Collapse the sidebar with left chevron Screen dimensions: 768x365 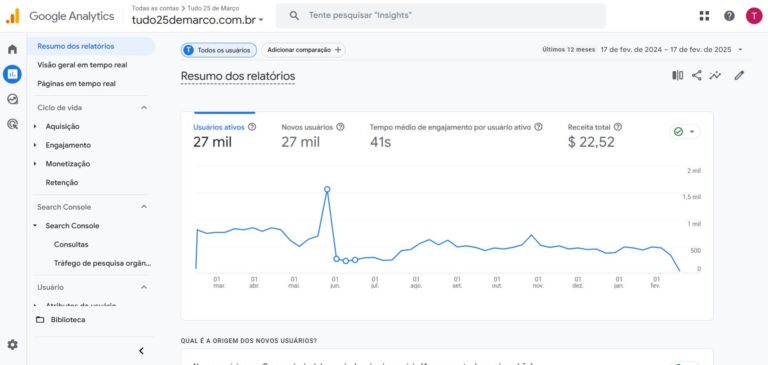click(x=141, y=351)
